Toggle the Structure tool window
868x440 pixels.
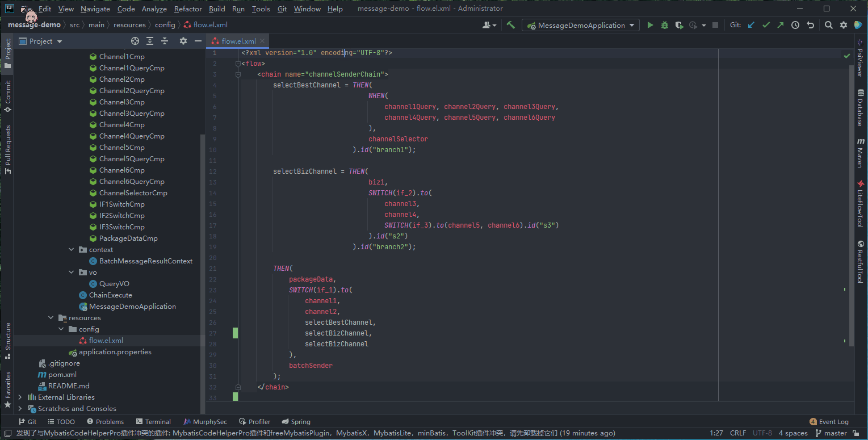[8, 341]
